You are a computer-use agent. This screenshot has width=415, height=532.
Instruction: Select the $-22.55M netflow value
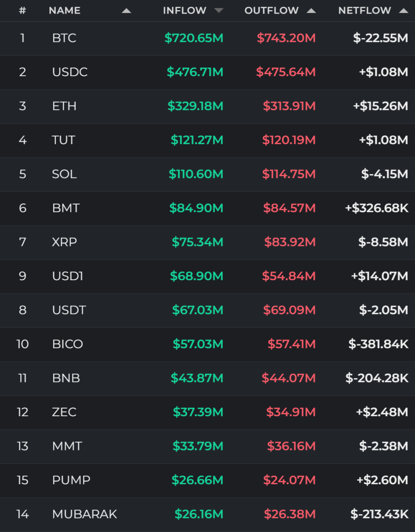[380, 38]
